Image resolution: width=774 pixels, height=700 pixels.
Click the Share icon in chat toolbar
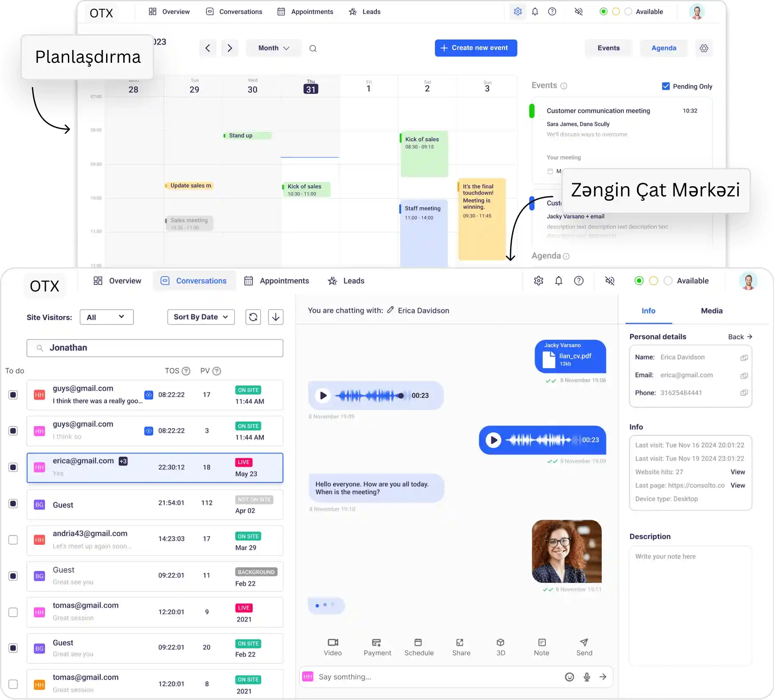[x=461, y=642]
